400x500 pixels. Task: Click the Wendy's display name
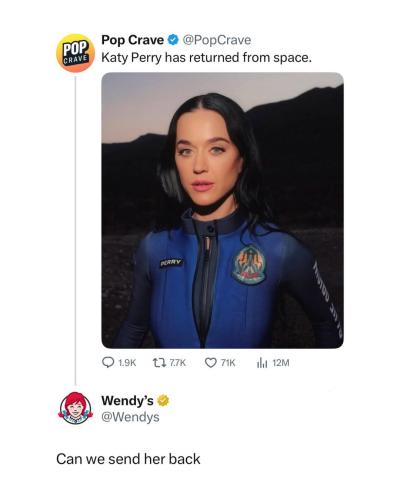(x=128, y=400)
